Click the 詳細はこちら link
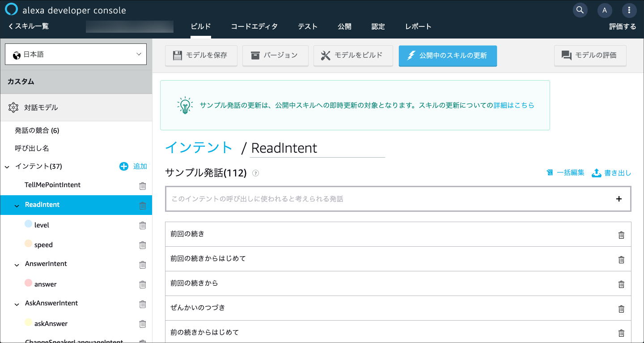Screen dimensions: 644x343 pos(514,105)
